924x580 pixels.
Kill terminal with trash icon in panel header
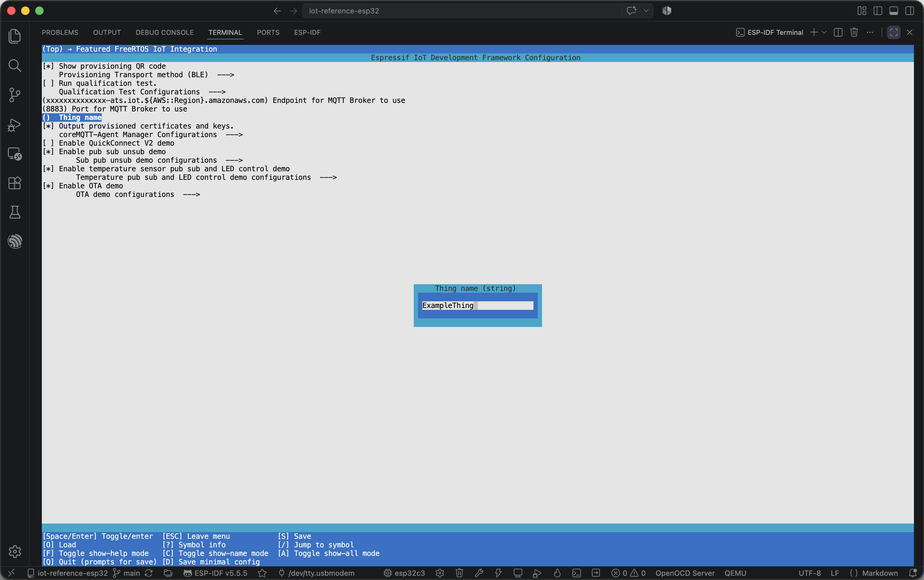pyautogui.click(x=854, y=32)
